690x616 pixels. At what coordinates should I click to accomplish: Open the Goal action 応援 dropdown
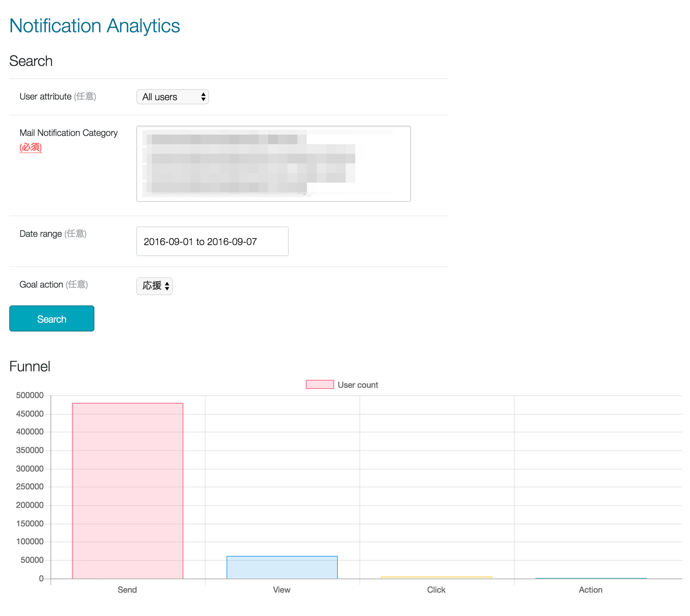click(154, 286)
